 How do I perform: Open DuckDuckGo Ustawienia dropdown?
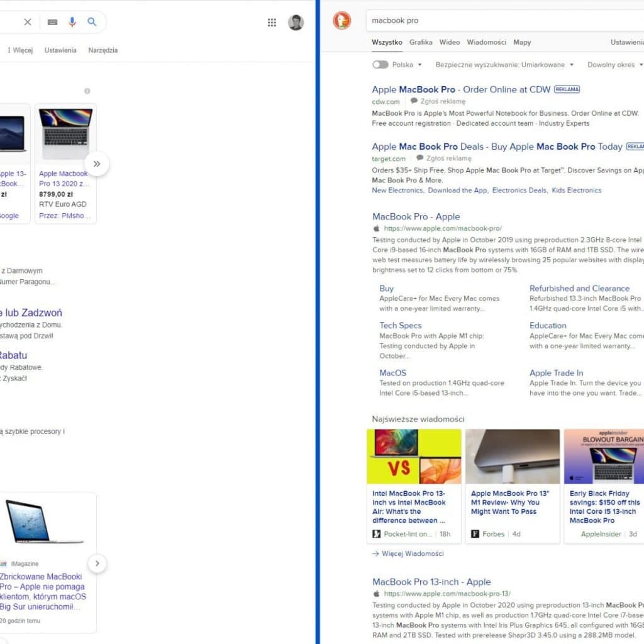[627, 42]
